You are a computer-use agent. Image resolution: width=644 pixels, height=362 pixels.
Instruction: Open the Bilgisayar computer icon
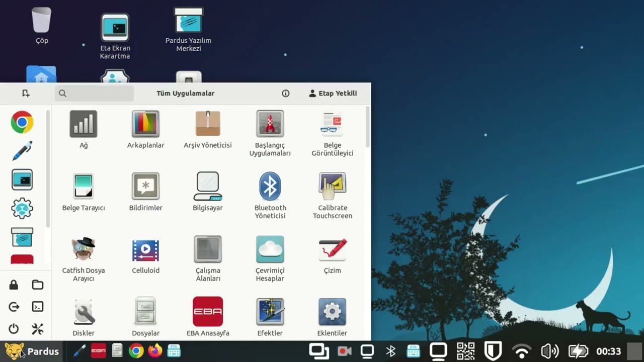click(208, 193)
